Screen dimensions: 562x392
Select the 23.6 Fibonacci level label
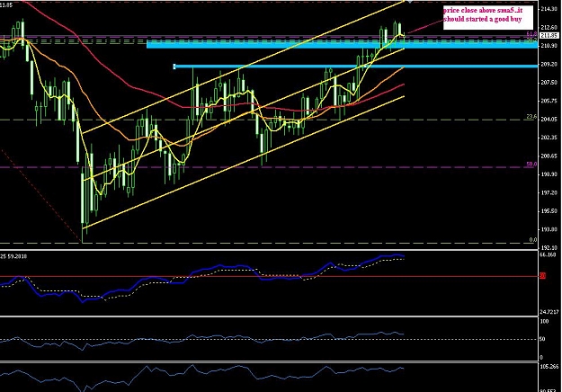click(531, 117)
